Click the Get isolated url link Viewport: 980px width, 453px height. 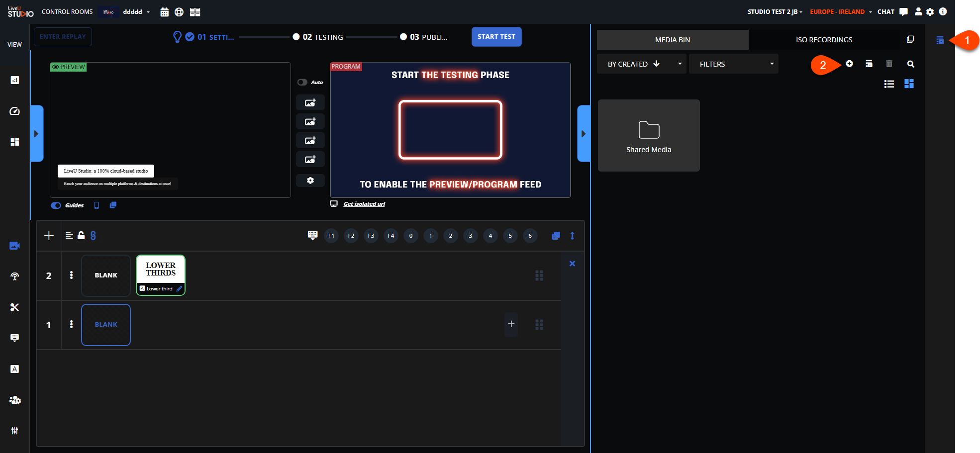pos(364,204)
